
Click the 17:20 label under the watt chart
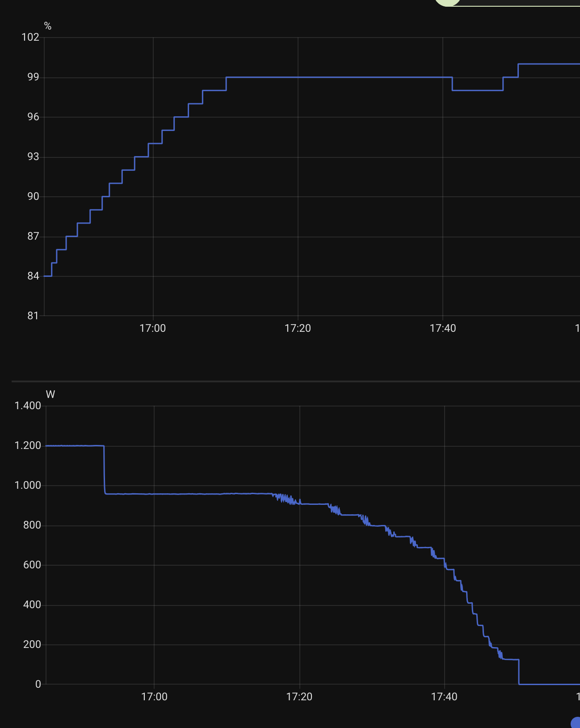pos(299,697)
